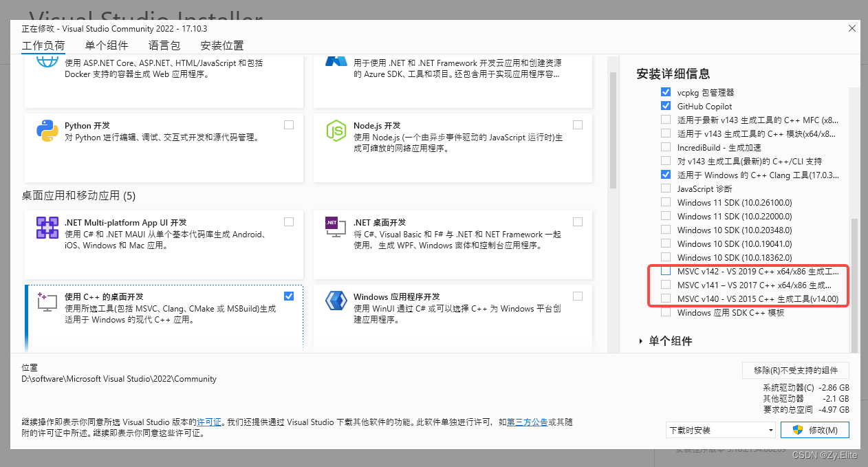This screenshot has width=868, height=467.
Task: Close the modify dialog window
Action: pos(852,28)
